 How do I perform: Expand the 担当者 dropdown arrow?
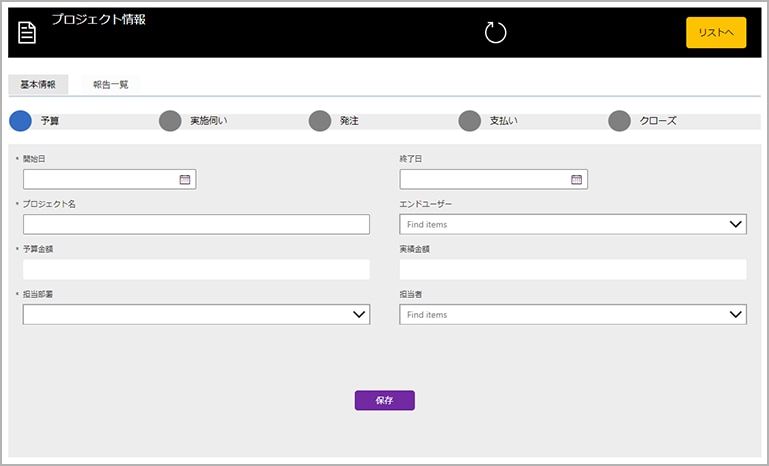coord(736,315)
